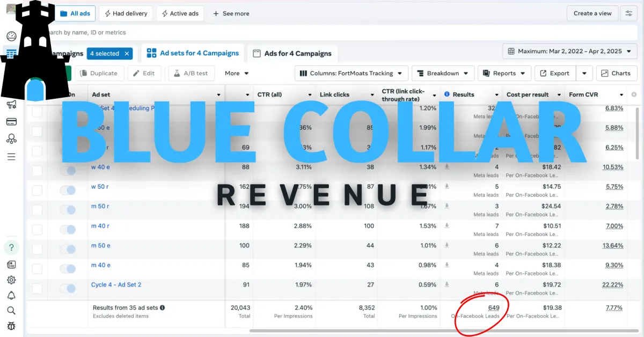The width and height of the screenshot is (644, 337).
Task: Toggle off the w 50 r ad set
Action: (x=68, y=190)
